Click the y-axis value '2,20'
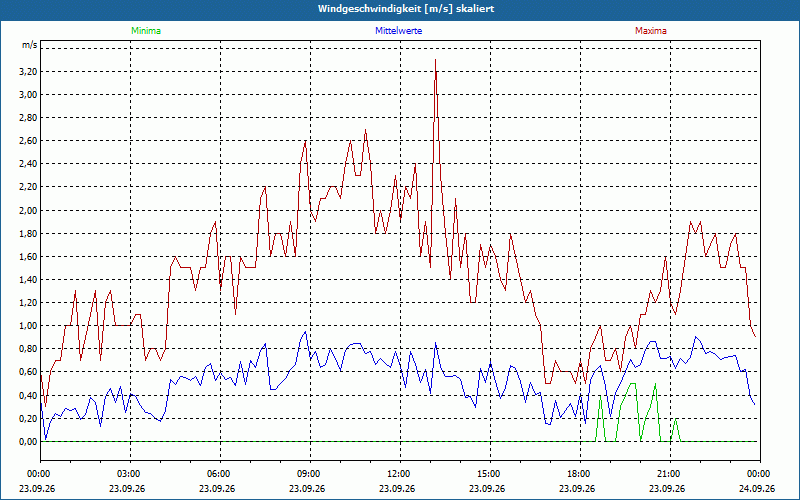800x500 pixels. point(28,187)
